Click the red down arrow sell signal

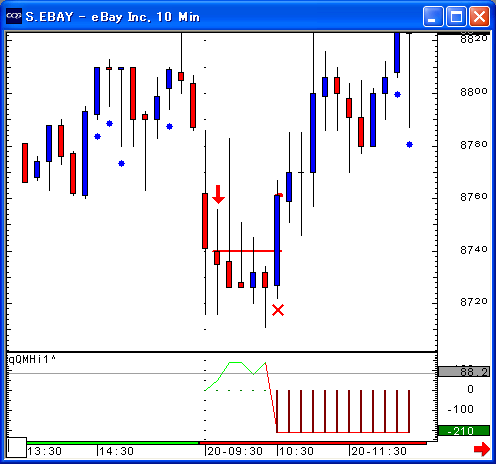coord(218,194)
